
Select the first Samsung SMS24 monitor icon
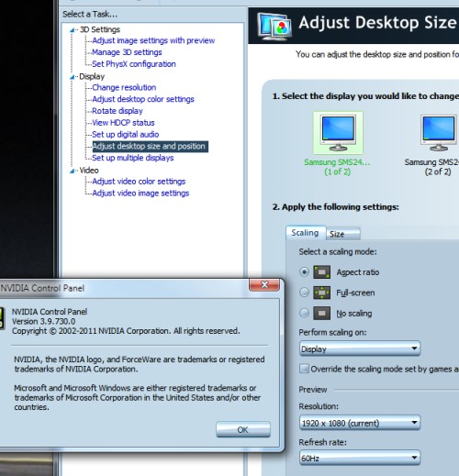(338, 133)
